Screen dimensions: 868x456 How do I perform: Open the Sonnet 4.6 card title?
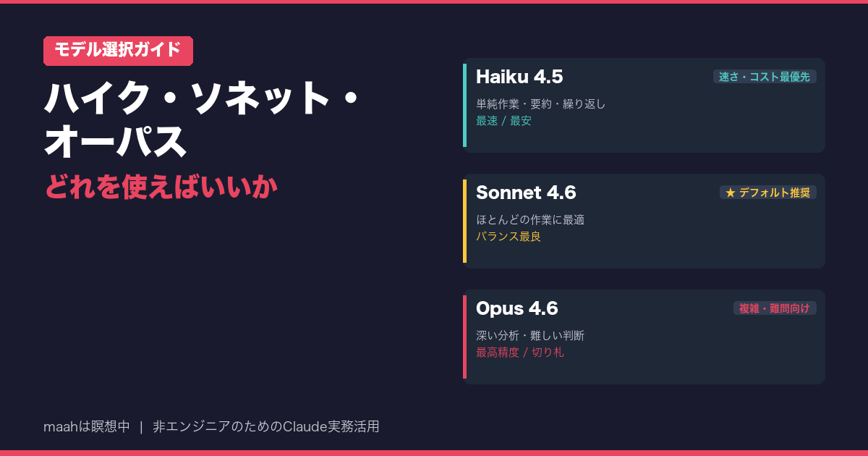click(x=526, y=193)
